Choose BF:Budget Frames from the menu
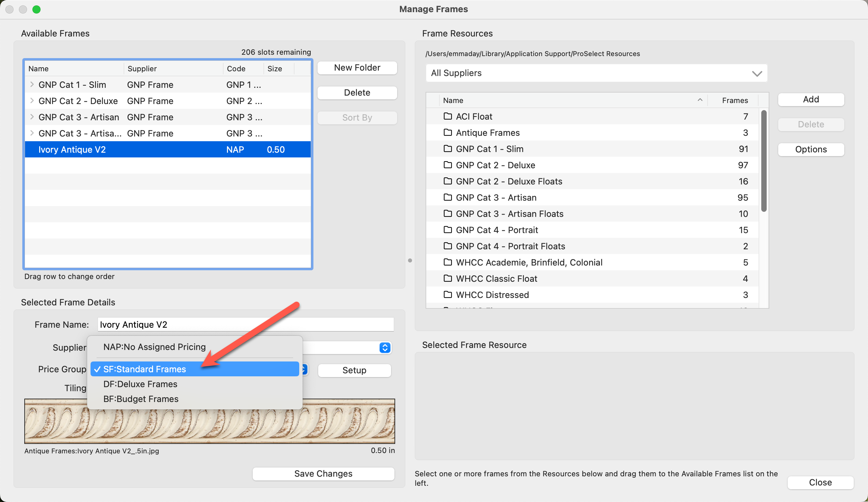 141,399
